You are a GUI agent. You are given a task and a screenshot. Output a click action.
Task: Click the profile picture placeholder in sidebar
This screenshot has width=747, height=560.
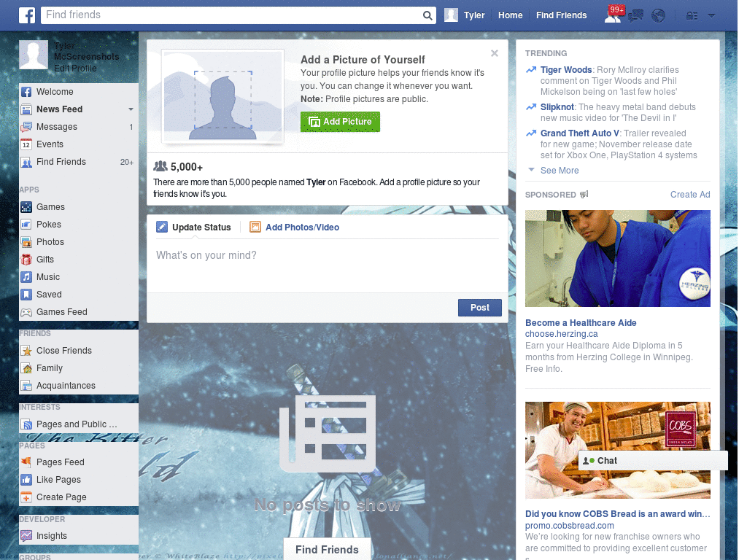pos(34,55)
